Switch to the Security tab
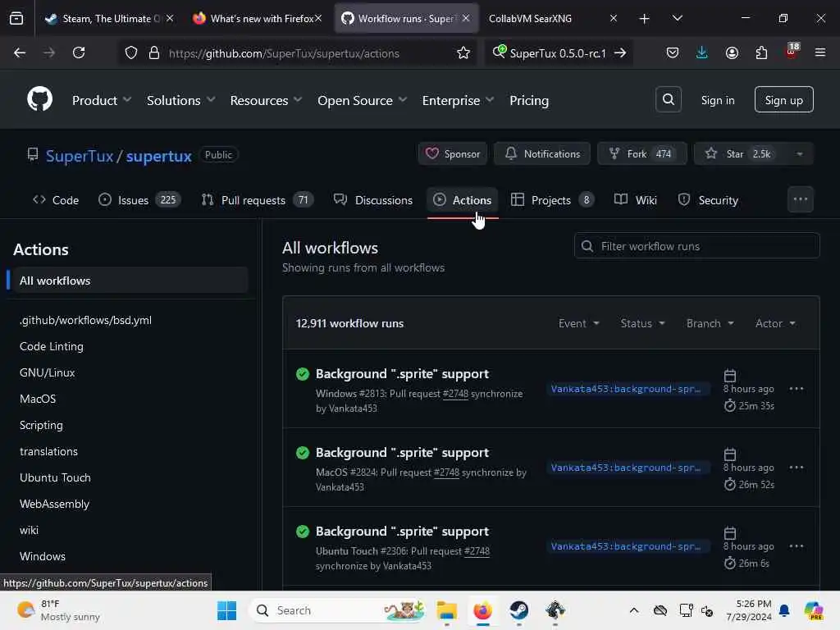840x630 pixels. click(708, 200)
